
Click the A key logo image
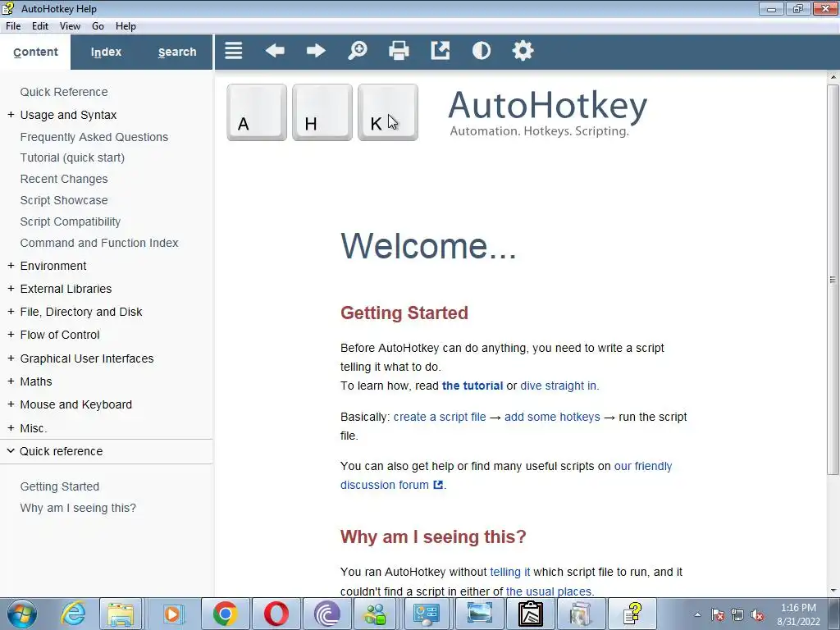pos(257,112)
